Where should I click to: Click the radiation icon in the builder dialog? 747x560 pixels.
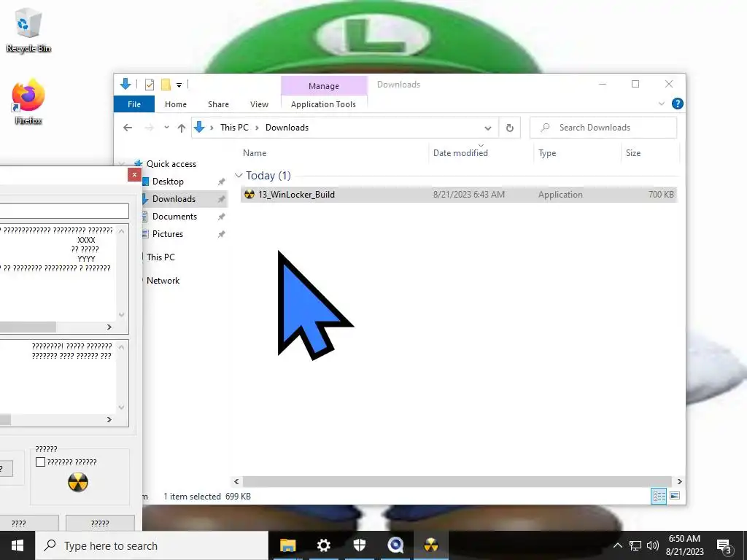tap(78, 482)
